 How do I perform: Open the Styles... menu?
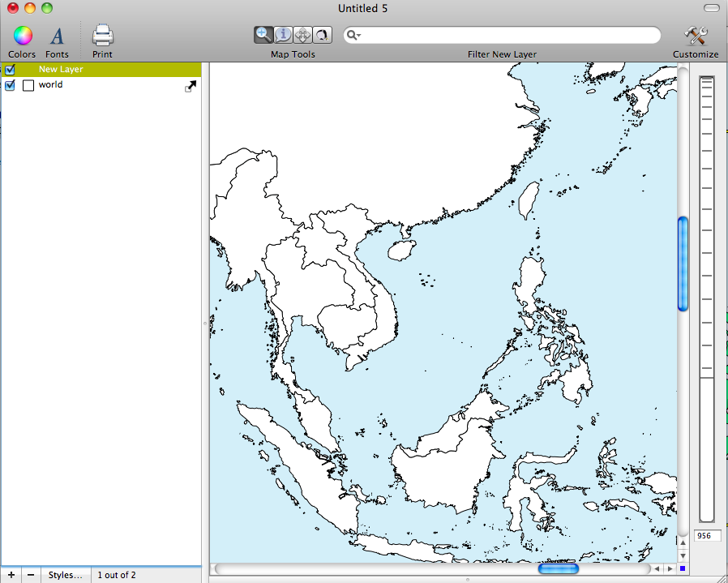[65, 575]
